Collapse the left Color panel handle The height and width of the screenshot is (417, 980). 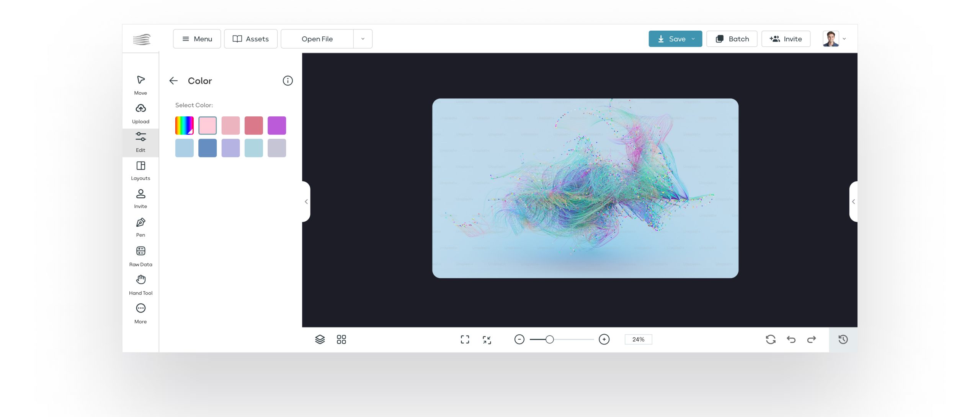point(306,201)
